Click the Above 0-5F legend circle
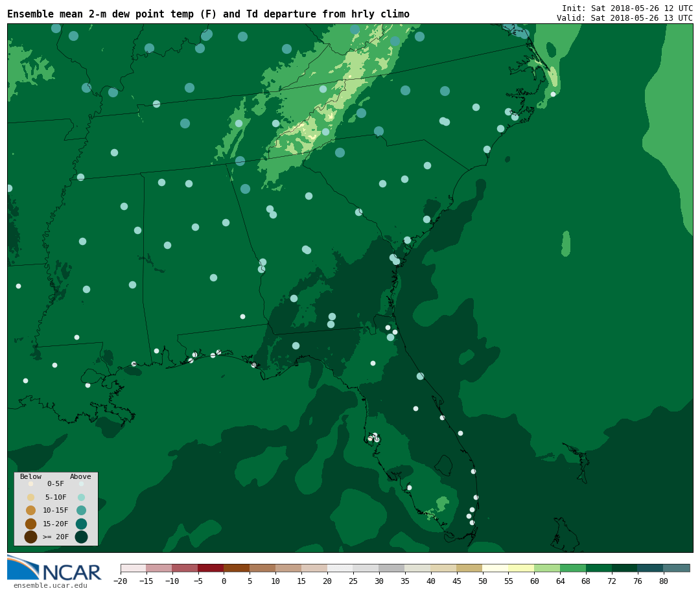The image size is (700, 593). 81,483
